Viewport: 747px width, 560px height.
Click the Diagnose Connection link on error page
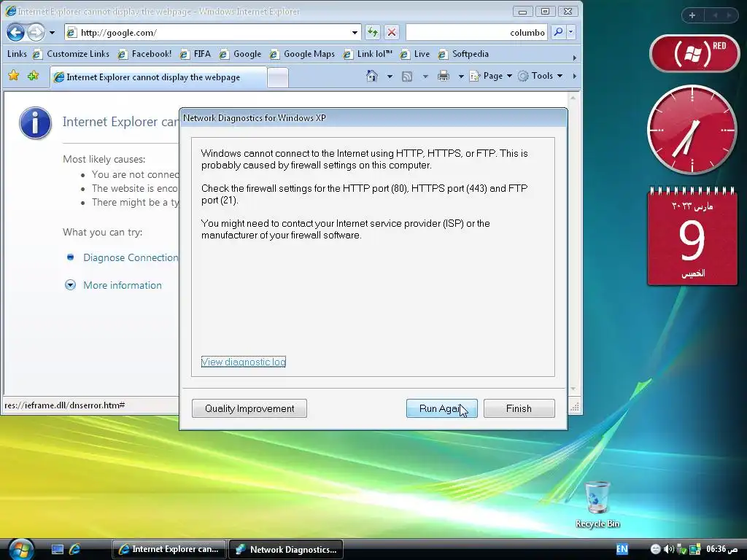pyautogui.click(x=131, y=257)
